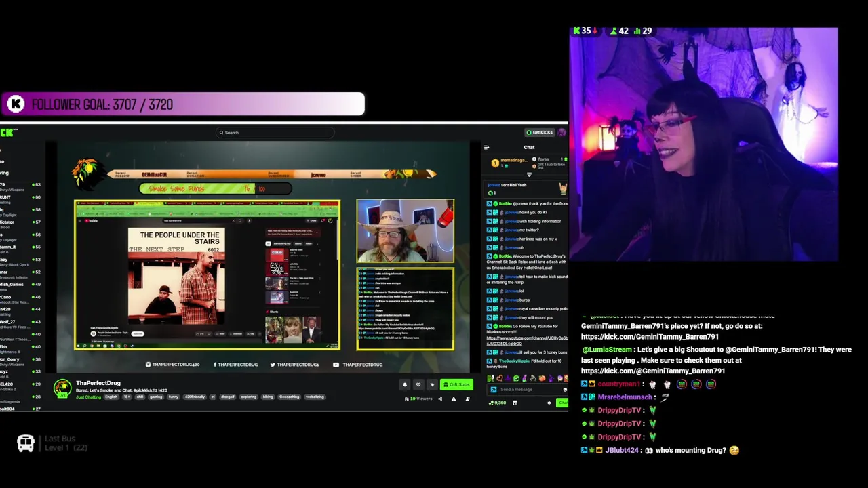
Task: Click the user icon right of report icon
Action: (468, 399)
